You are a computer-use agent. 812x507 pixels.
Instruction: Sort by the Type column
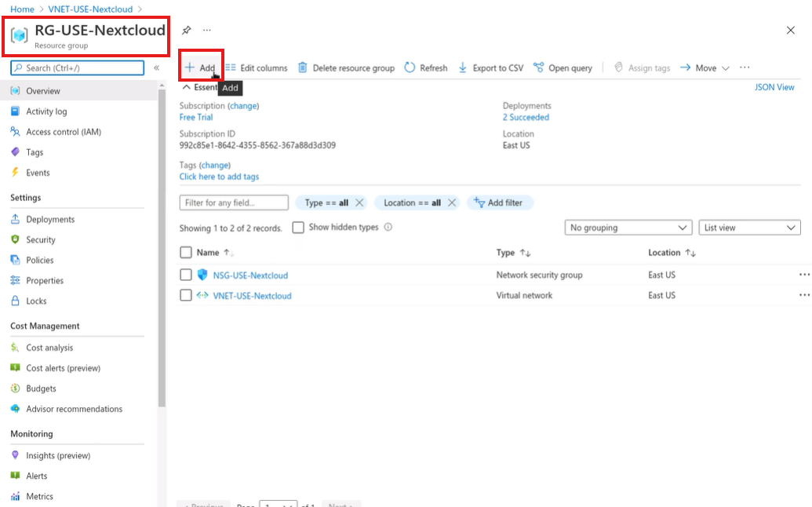click(x=512, y=252)
